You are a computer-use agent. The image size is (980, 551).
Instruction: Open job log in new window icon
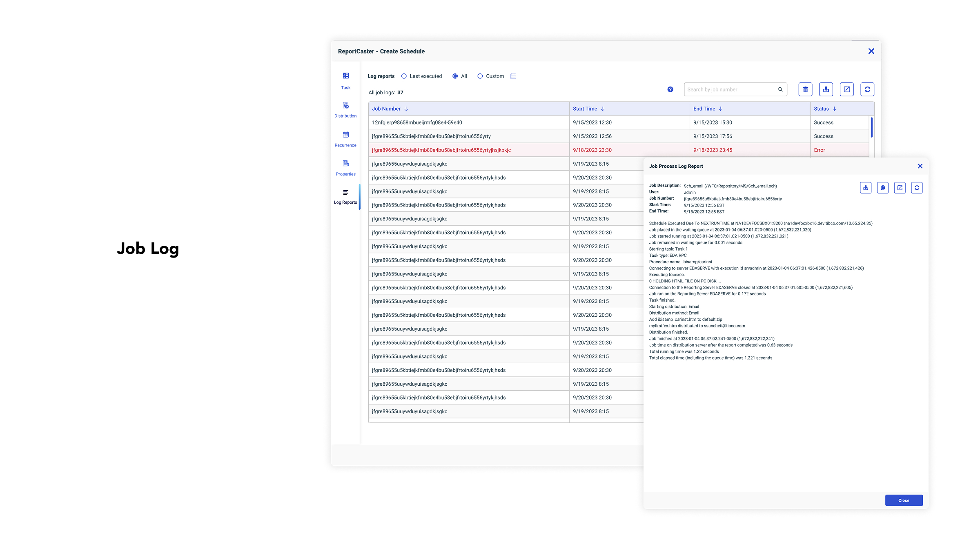coord(846,89)
